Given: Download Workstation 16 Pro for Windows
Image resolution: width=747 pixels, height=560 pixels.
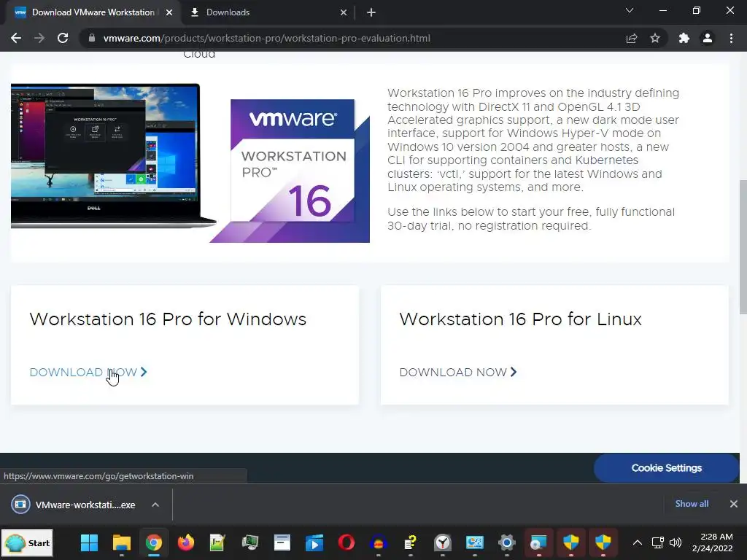Looking at the screenshot, I should [x=88, y=372].
